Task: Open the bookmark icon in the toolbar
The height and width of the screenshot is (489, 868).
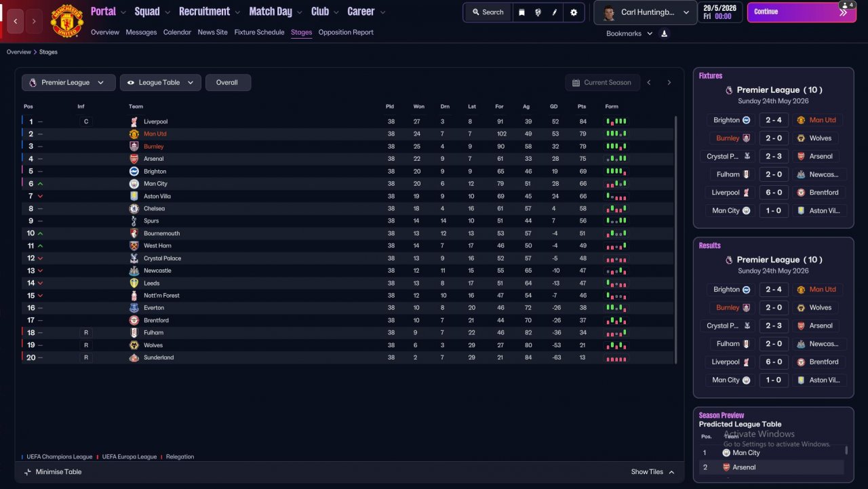Action: click(x=521, y=12)
